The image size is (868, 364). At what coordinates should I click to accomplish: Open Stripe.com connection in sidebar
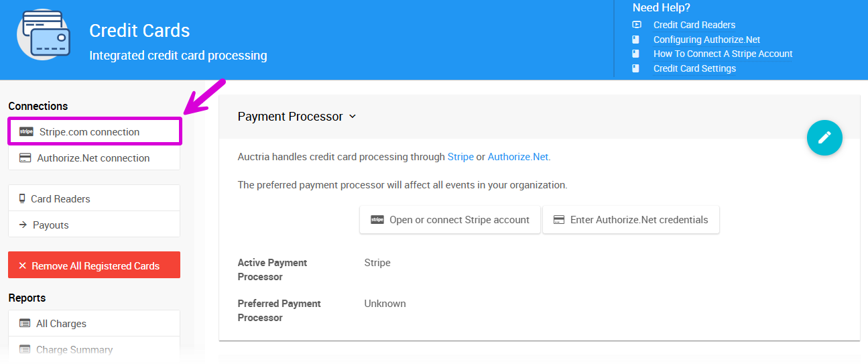(x=89, y=132)
